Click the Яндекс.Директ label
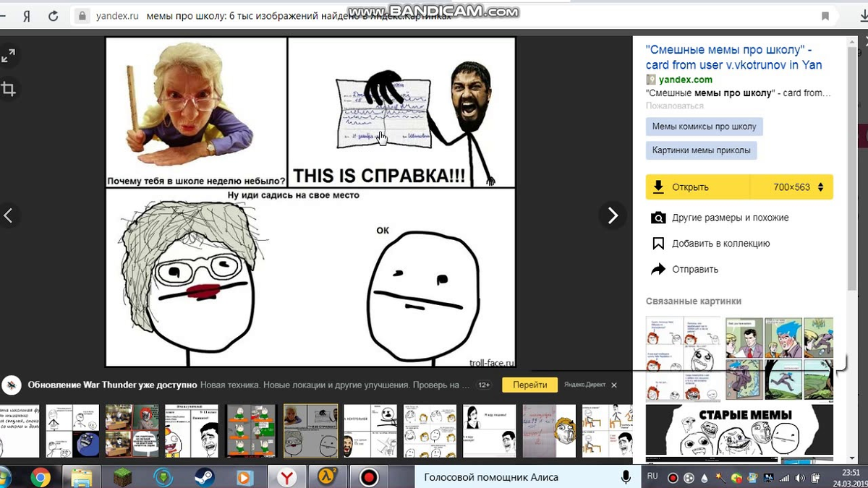 click(x=585, y=385)
